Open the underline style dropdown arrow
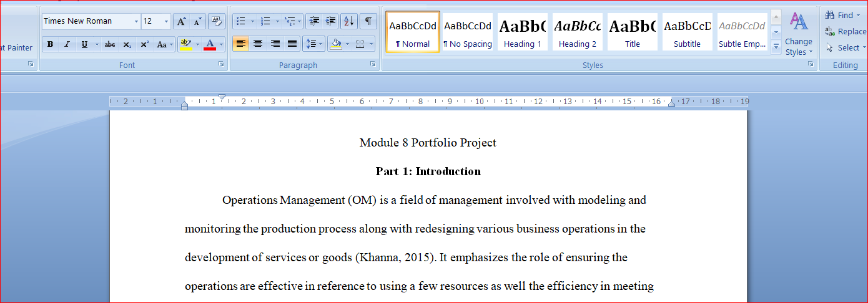Image resolution: width=868 pixels, height=303 pixels. click(97, 44)
